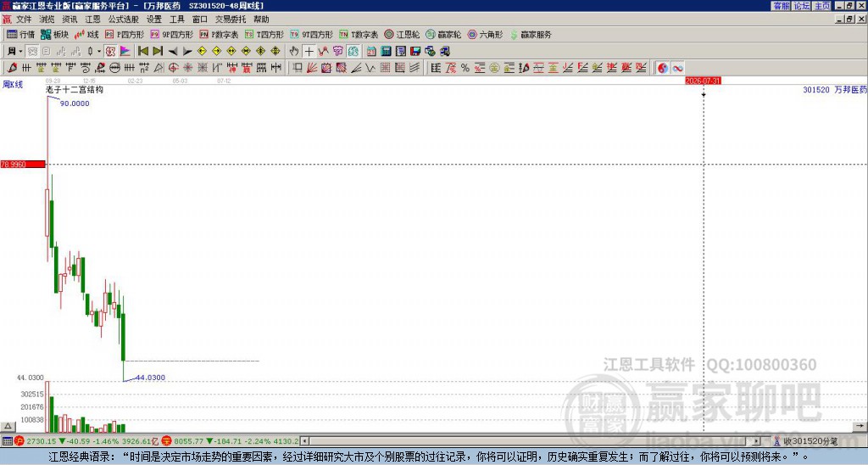868x465 pixels.
Task: Jump to last bar with the green arrow
Action: click(x=158, y=51)
